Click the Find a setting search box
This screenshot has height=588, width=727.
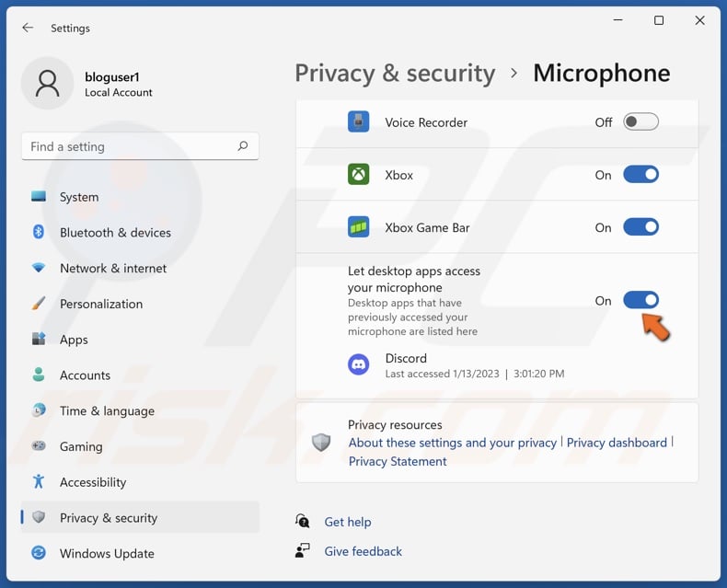coord(140,146)
